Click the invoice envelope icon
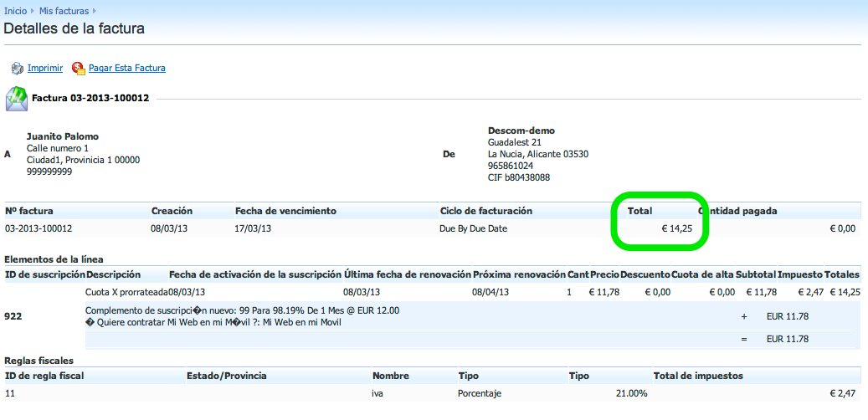This screenshot has height=420, width=868. click(x=16, y=98)
